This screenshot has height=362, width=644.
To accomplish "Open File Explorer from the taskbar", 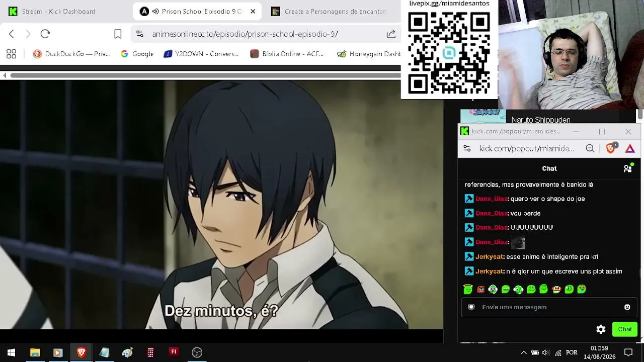I will (35, 352).
